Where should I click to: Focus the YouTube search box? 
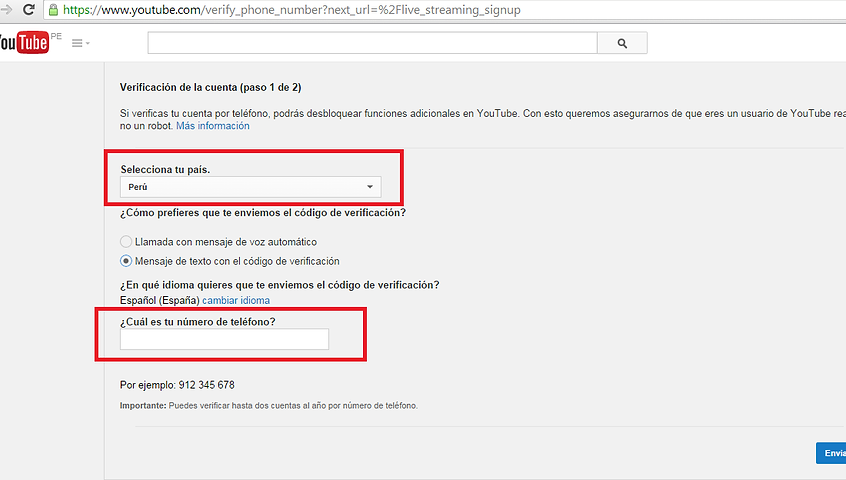click(372, 43)
